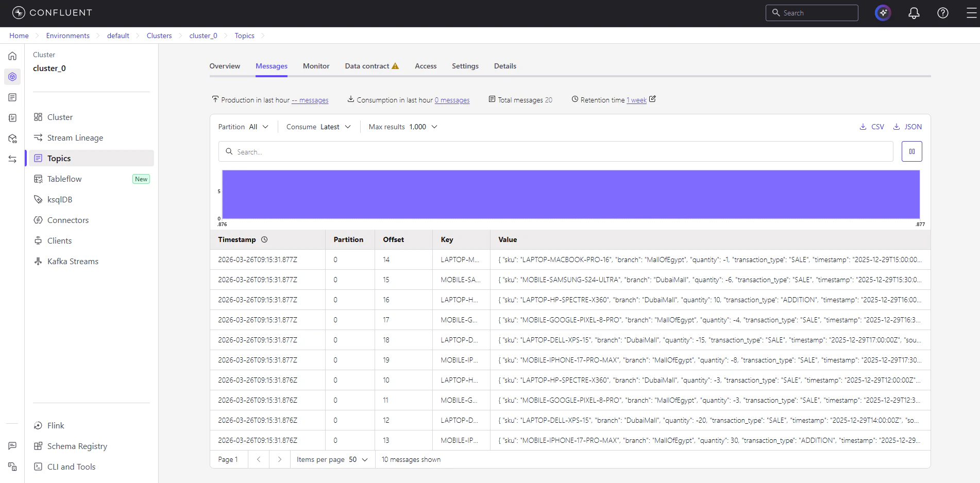Switch to the Access tab
The image size is (980, 483).
coord(426,66)
